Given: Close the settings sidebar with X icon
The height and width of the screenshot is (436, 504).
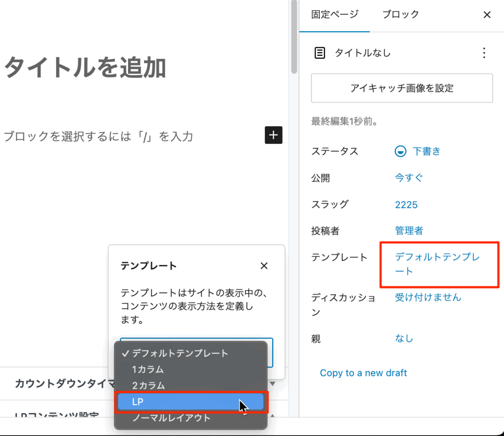Looking at the screenshot, I should (487, 15).
